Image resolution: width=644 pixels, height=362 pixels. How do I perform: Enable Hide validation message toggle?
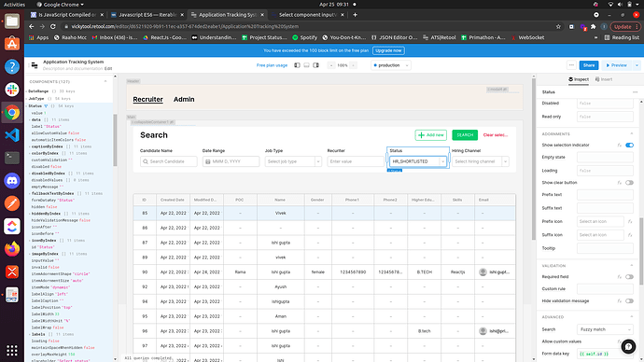point(629,301)
